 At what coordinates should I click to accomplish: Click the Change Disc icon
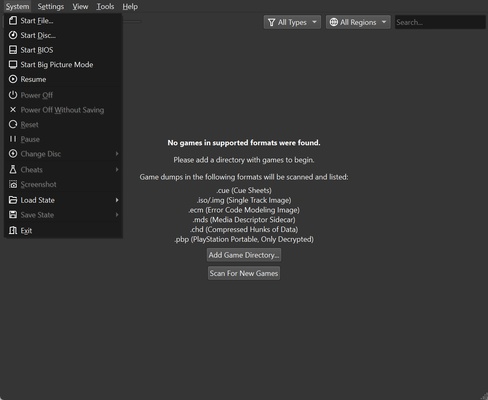(x=13, y=154)
